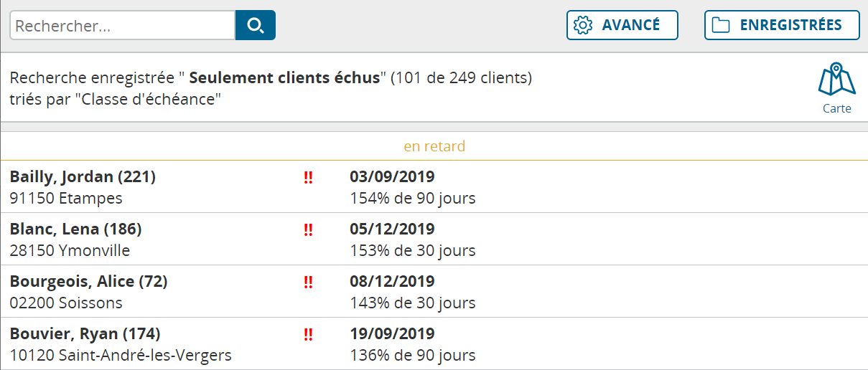Viewport: 868px width, 370px height.
Task: Open client Blanc, Lena (186)
Action: coord(434,239)
